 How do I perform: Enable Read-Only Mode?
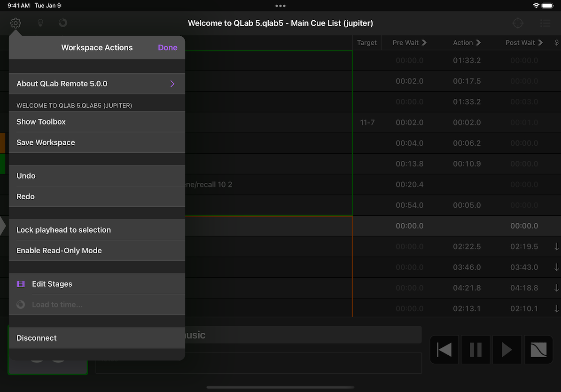[x=59, y=251]
